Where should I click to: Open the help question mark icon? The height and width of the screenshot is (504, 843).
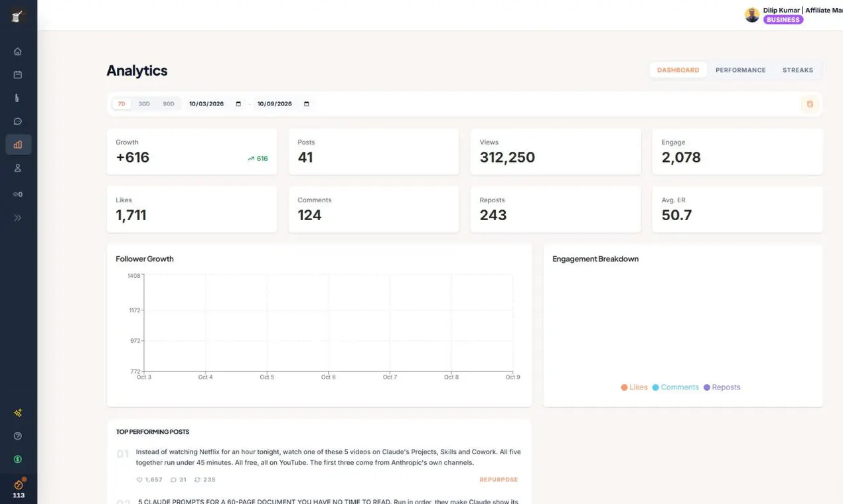(18, 436)
